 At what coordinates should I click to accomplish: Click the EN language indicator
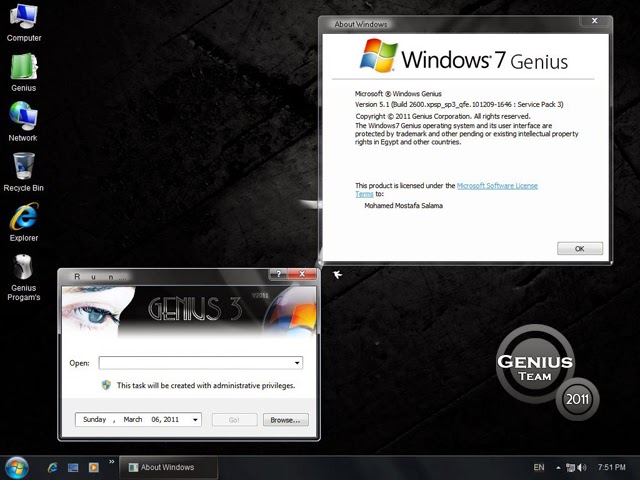[539, 467]
